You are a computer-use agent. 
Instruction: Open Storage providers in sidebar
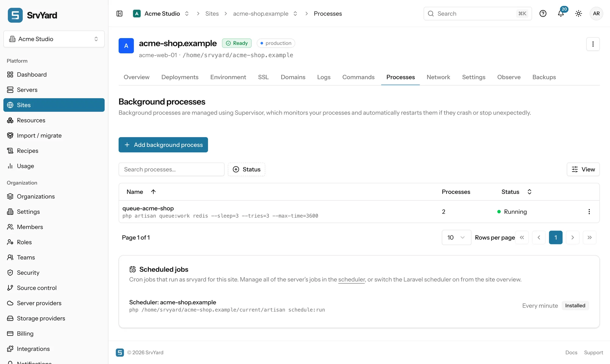(54, 319)
